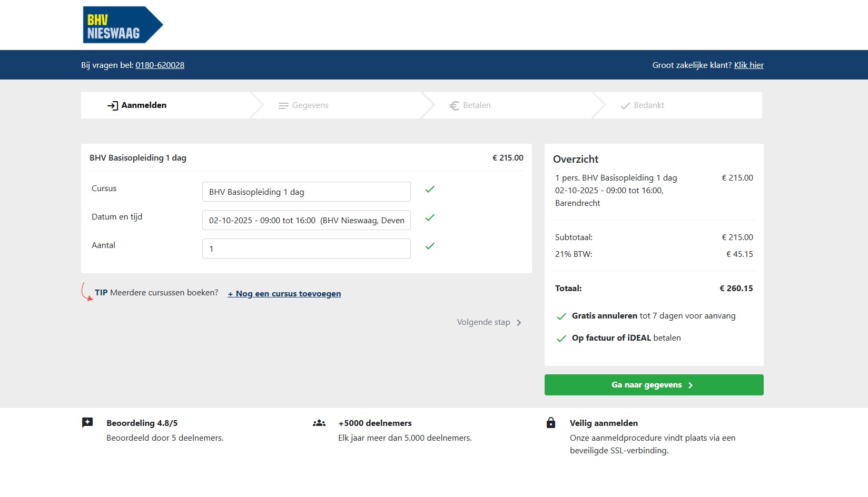The image size is (868, 497).
Task: Open the Aantal quantity selector
Action: click(306, 248)
